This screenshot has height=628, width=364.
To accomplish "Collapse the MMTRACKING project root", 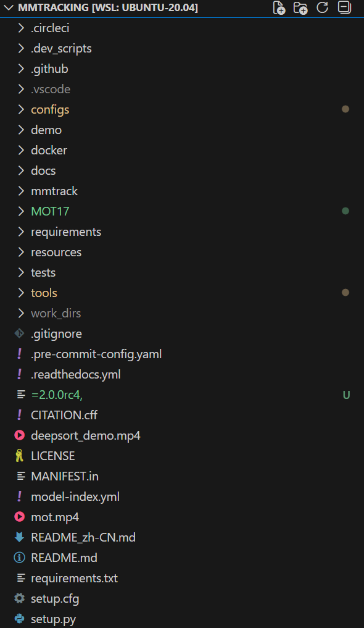I will tap(9, 7).
